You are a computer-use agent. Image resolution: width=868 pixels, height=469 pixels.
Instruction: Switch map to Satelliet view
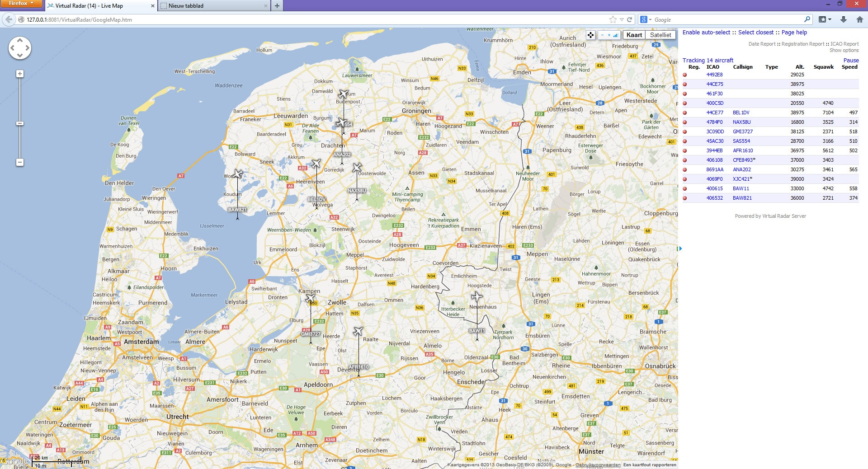pos(660,35)
